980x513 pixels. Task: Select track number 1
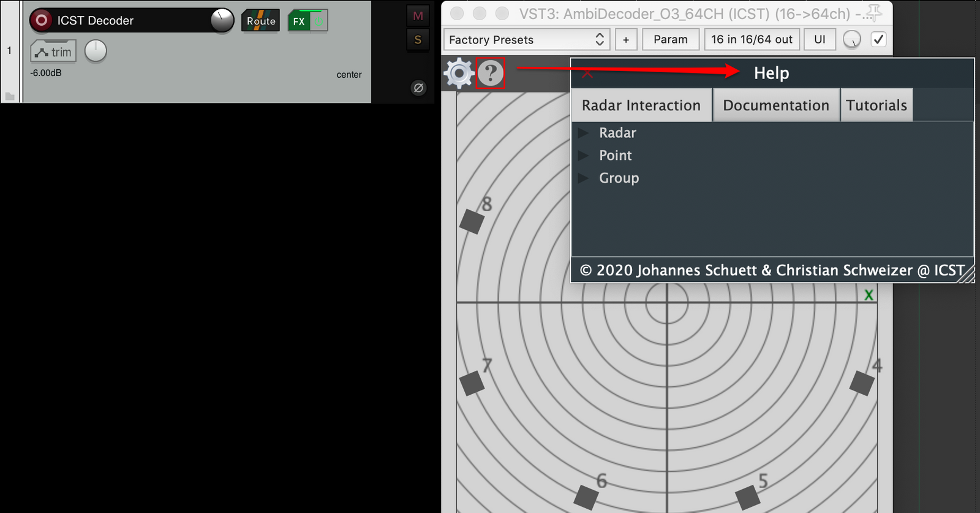pos(9,50)
